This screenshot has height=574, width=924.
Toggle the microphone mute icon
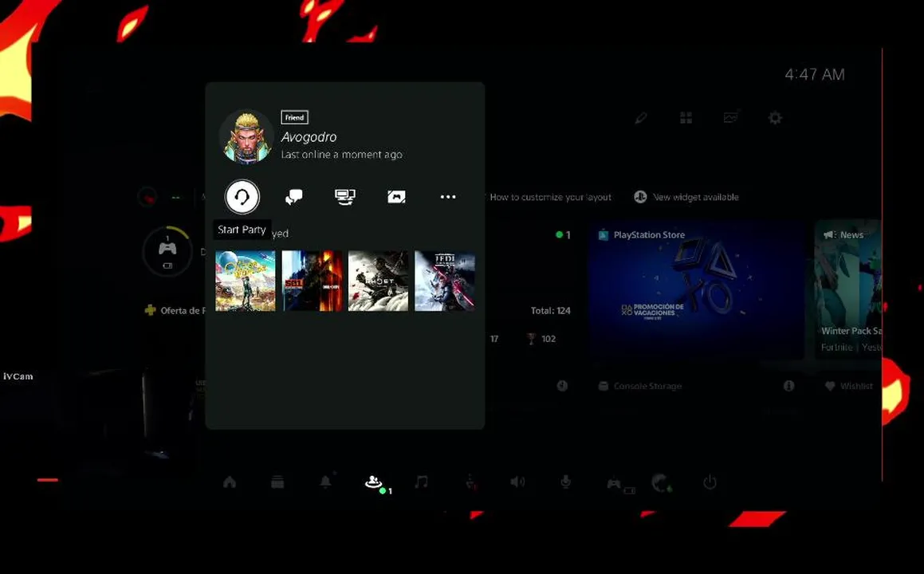(566, 482)
